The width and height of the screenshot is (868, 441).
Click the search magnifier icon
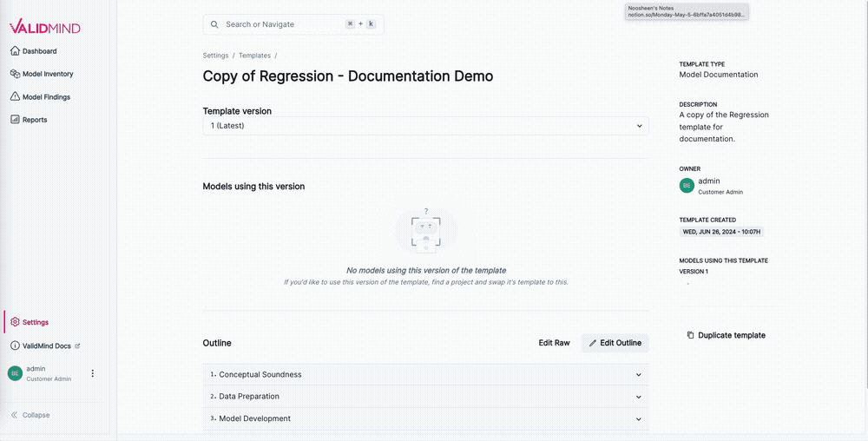tap(214, 24)
